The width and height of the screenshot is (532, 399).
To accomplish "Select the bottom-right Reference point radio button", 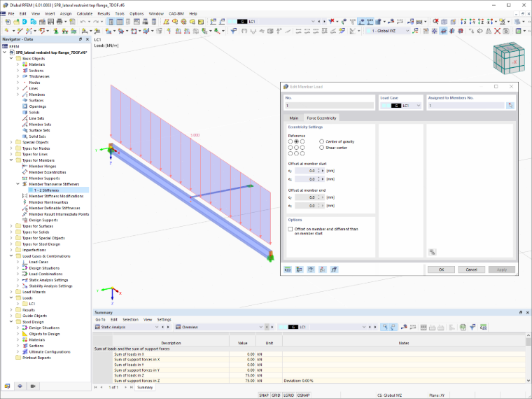I will point(302,153).
